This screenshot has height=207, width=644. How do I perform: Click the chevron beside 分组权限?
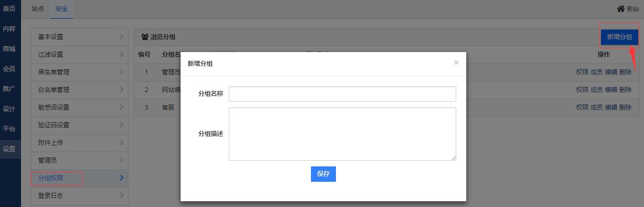pyautogui.click(x=121, y=178)
